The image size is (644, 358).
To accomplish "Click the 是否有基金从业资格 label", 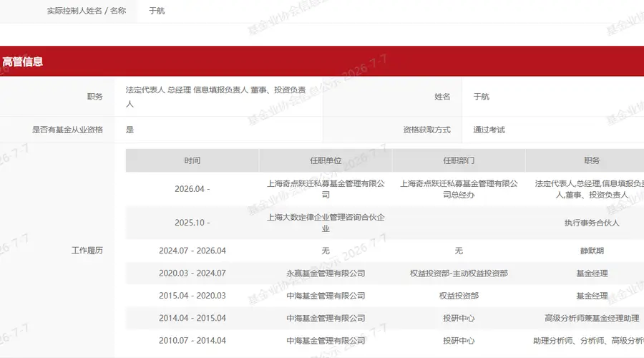I will tap(67, 130).
